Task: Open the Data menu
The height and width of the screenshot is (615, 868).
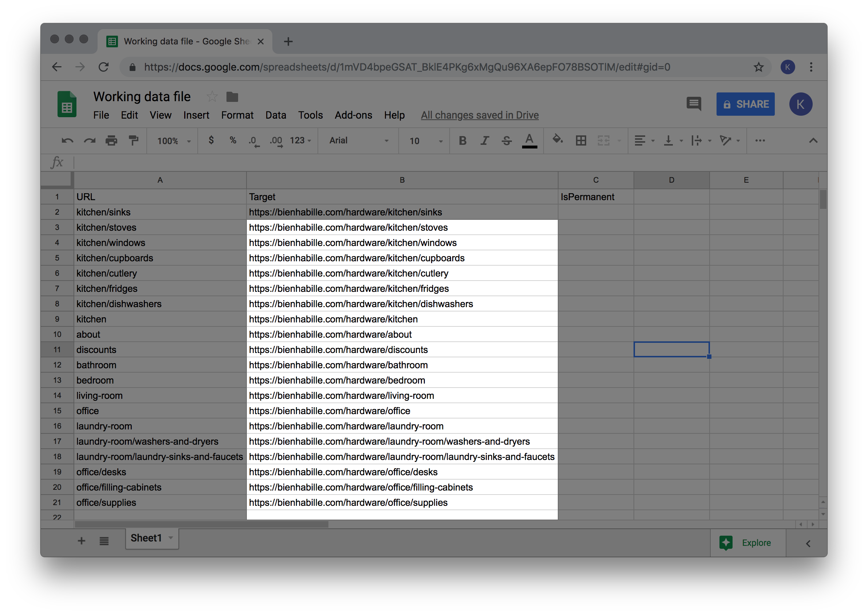Action: point(275,115)
